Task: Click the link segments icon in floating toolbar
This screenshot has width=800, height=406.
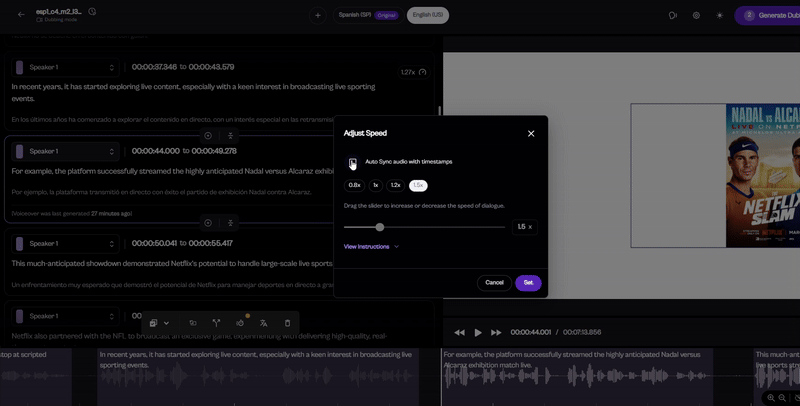Action: [x=193, y=323]
